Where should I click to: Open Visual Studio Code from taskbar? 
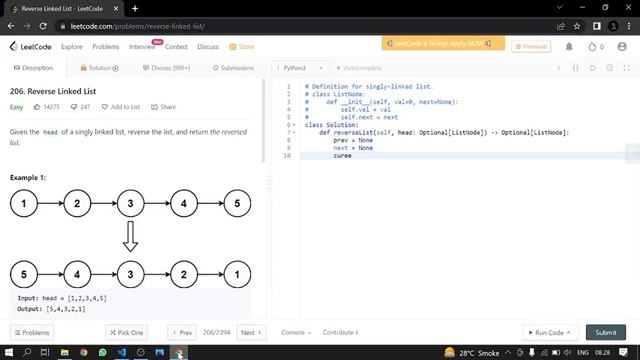(122, 352)
